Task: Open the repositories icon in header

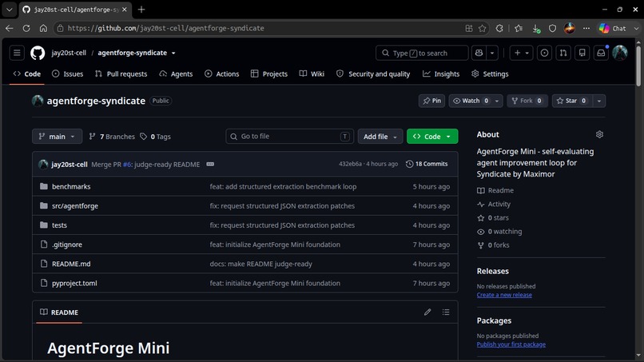Action: 582,53
